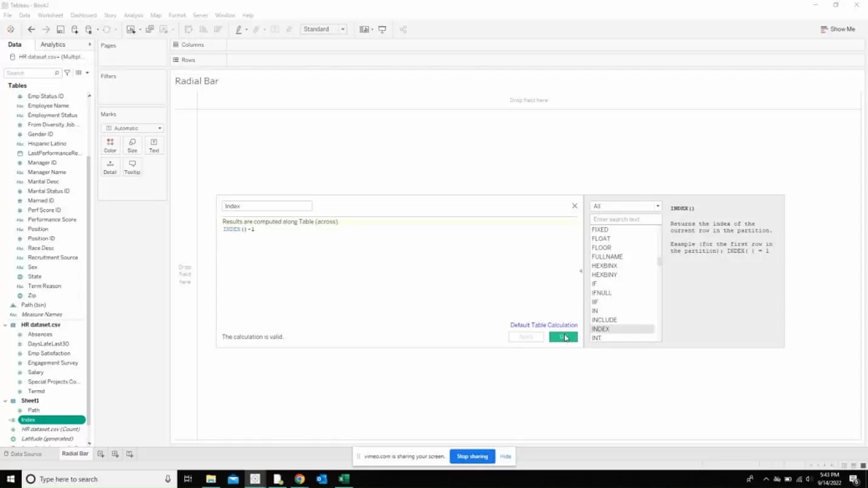Click the New Worksheet tab icon at the bottom
Image resolution: width=868 pixels, height=488 pixels.
coord(101,454)
